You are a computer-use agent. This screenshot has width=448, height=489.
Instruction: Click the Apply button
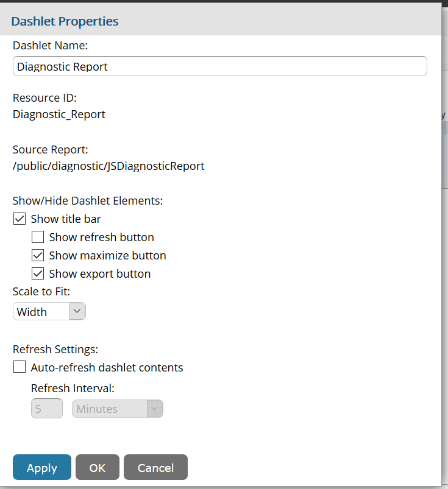coord(42,467)
